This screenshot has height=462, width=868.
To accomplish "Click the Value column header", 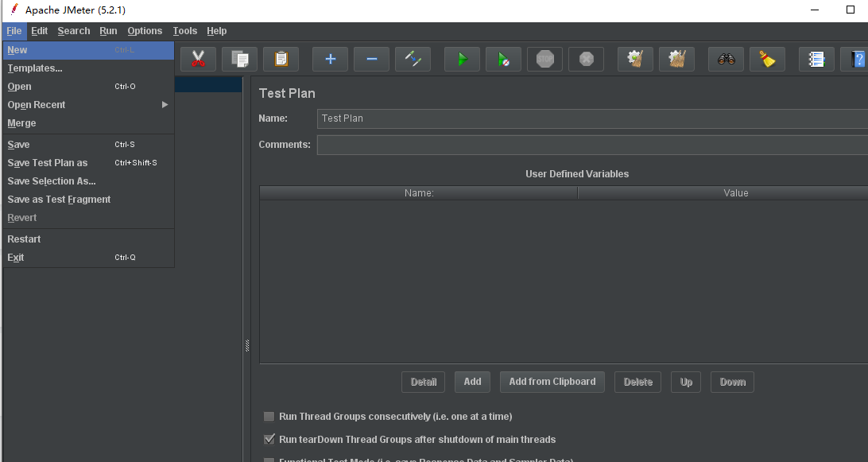I will pos(723,192).
